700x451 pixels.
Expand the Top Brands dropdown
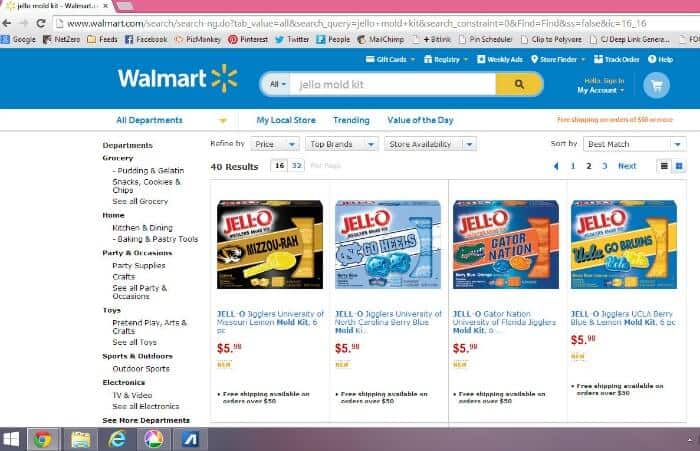coord(342,144)
